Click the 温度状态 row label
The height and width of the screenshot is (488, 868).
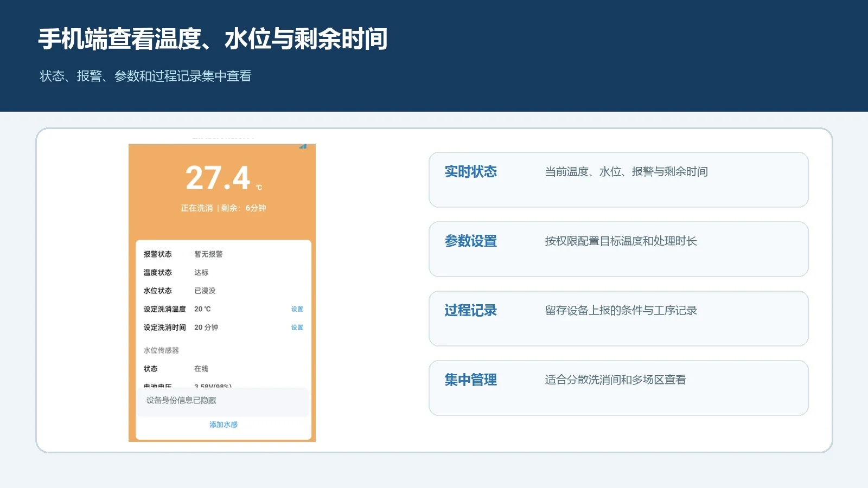[157, 273]
